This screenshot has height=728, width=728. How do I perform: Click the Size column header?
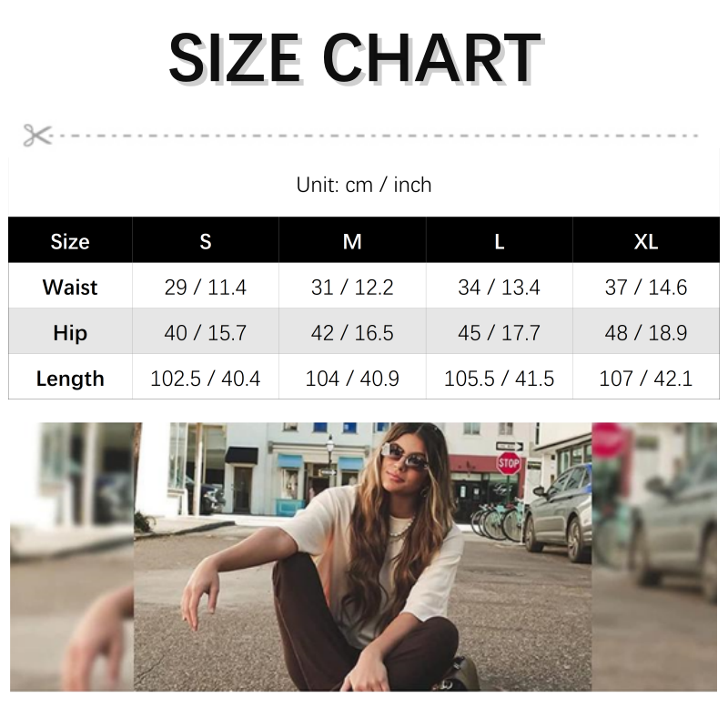coord(70,241)
